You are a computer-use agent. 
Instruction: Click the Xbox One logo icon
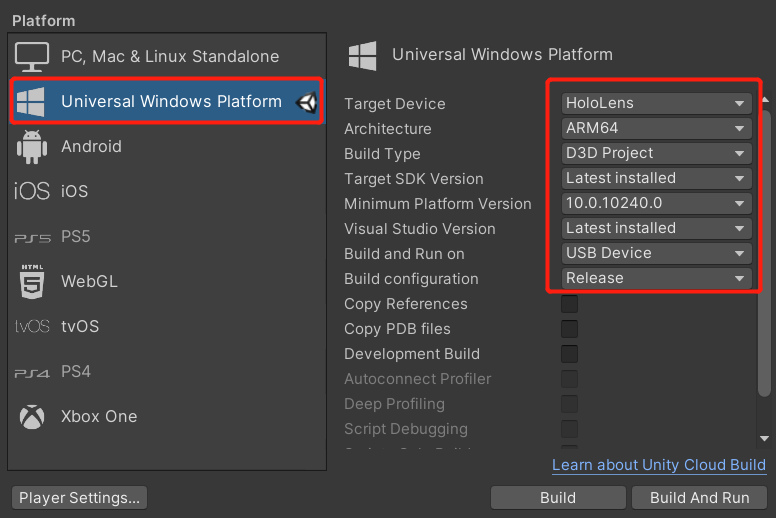coord(32,417)
